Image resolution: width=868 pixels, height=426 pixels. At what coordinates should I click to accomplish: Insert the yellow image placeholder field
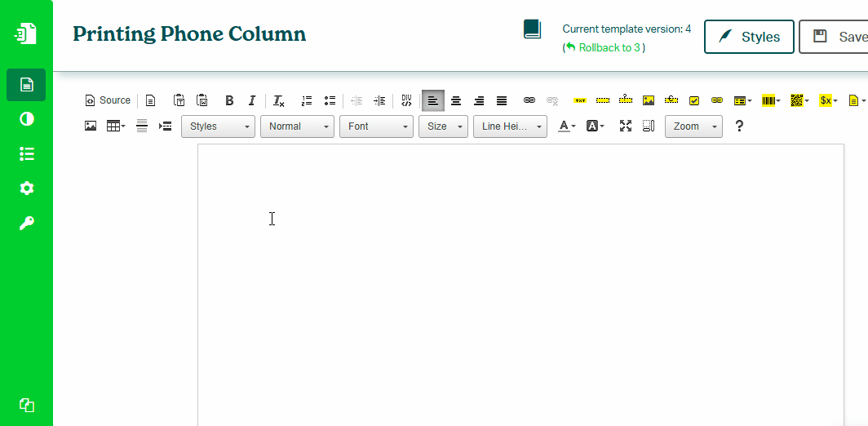(x=649, y=100)
